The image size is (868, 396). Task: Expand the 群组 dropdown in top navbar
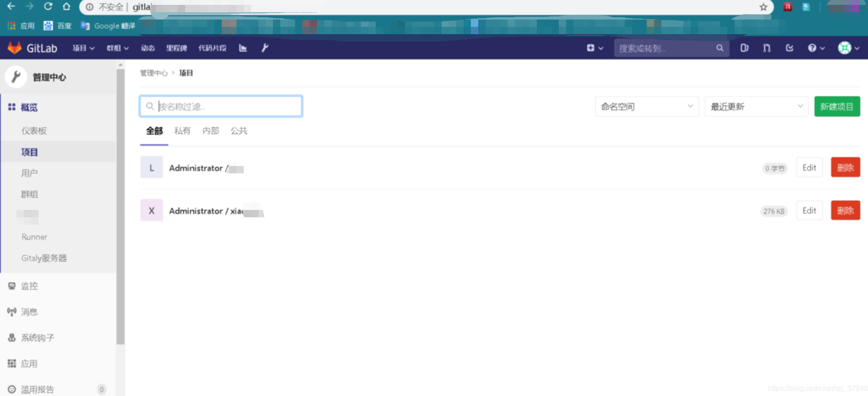(118, 48)
